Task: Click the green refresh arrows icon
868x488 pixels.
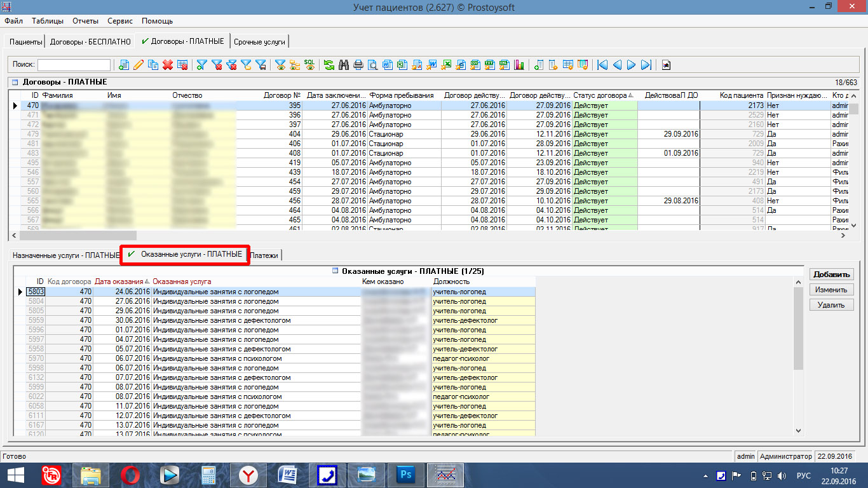Action: pyautogui.click(x=329, y=65)
